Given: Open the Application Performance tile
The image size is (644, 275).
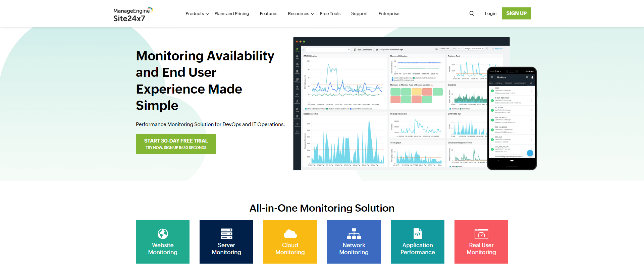Looking at the screenshot, I should (x=418, y=242).
